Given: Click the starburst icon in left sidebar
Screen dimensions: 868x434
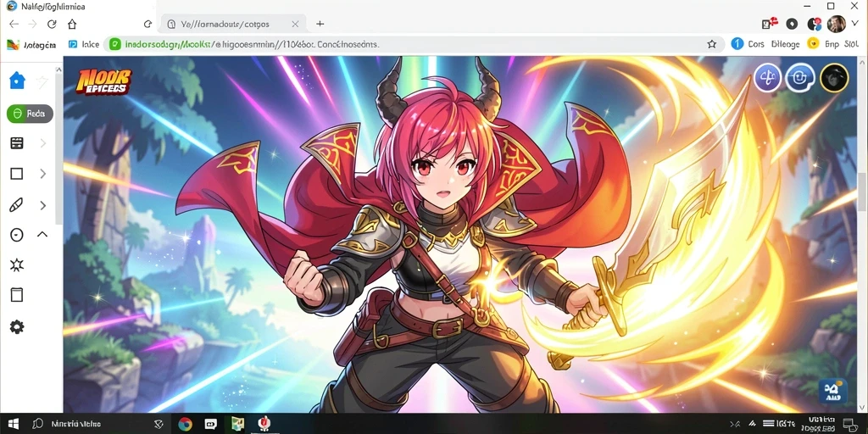Looking at the screenshot, I should click(17, 265).
